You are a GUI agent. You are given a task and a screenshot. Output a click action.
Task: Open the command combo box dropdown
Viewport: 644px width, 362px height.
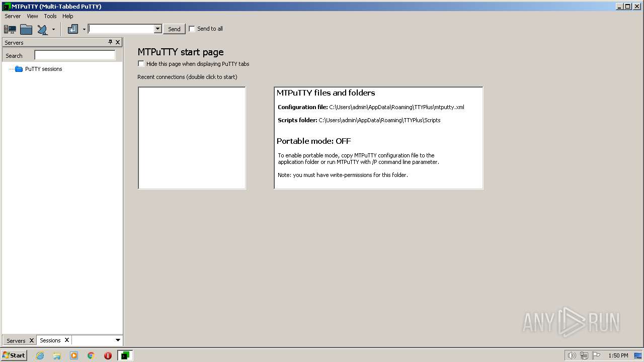tap(157, 29)
